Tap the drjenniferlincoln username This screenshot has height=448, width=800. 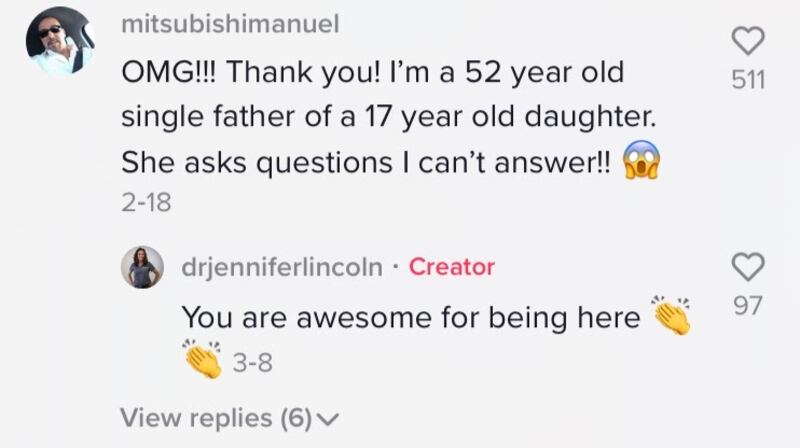pos(282,267)
